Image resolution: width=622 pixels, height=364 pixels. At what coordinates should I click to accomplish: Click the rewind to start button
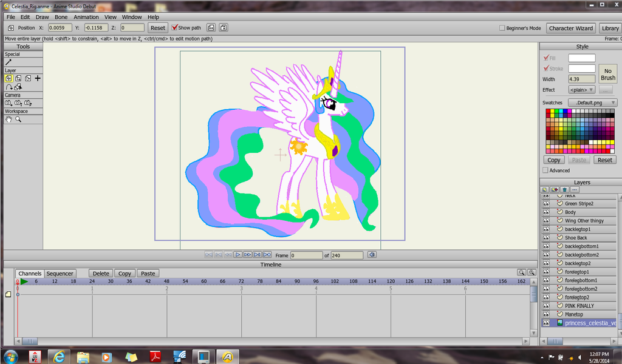pos(209,255)
